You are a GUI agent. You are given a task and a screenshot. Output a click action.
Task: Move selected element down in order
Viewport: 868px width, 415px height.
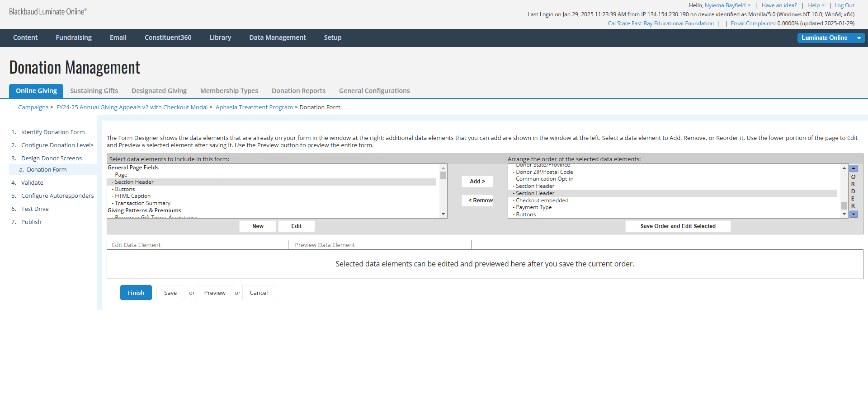(x=854, y=214)
